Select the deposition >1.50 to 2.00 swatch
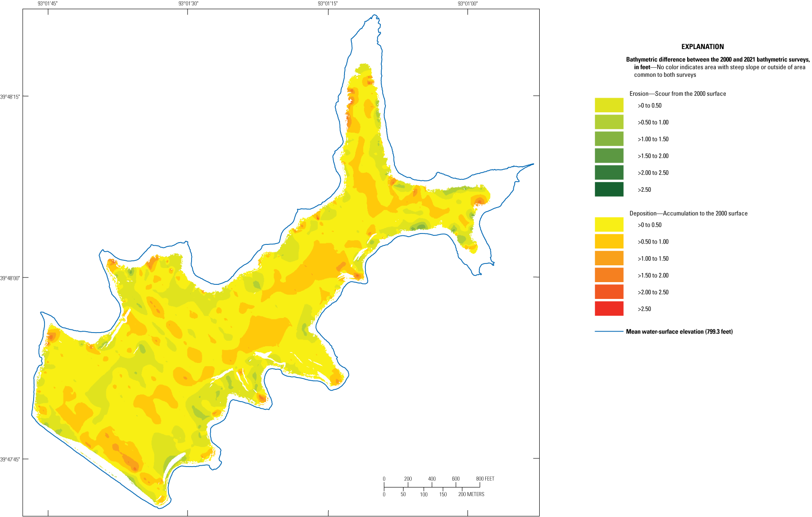This screenshot has width=812, height=517. click(x=609, y=275)
